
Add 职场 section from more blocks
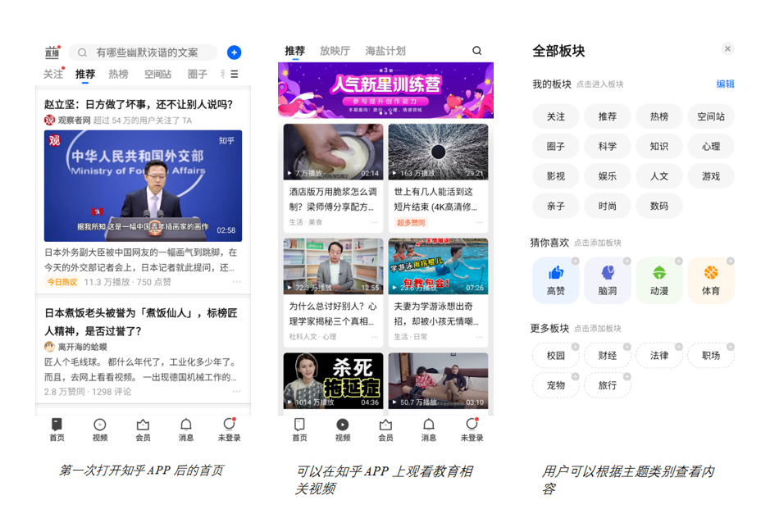(711, 356)
